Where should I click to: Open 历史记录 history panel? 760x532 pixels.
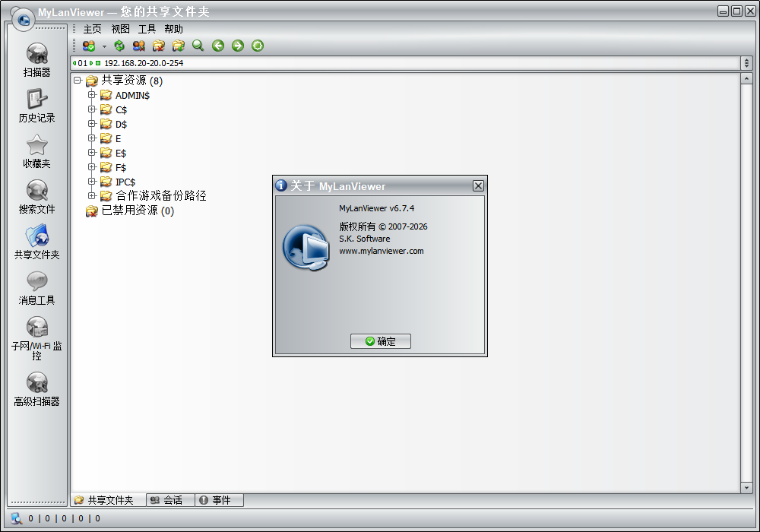[x=36, y=106]
